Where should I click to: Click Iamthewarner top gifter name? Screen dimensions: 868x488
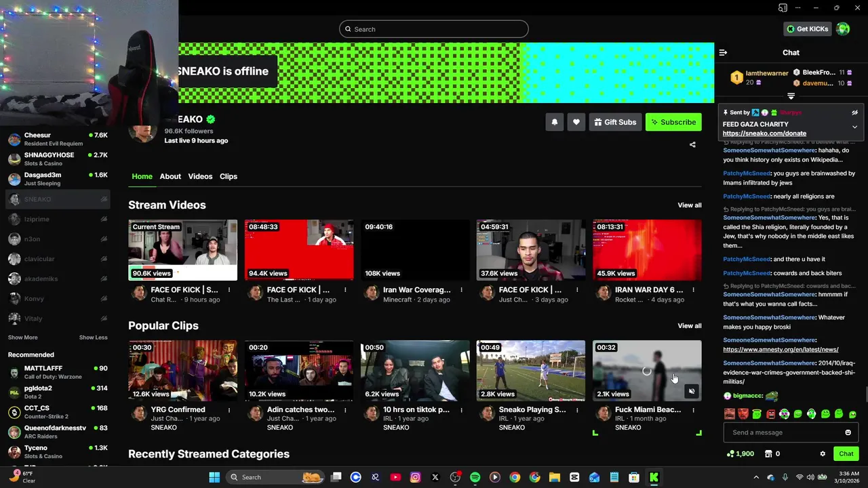click(x=767, y=73)
